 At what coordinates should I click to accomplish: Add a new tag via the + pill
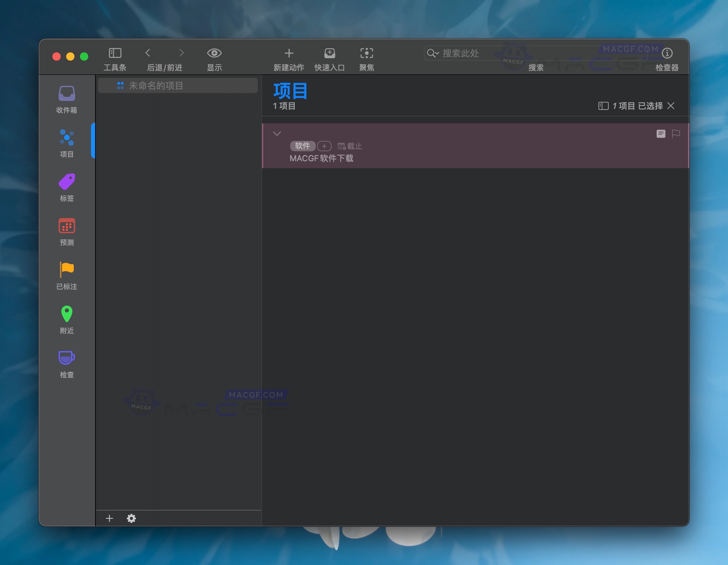(324, 146)
